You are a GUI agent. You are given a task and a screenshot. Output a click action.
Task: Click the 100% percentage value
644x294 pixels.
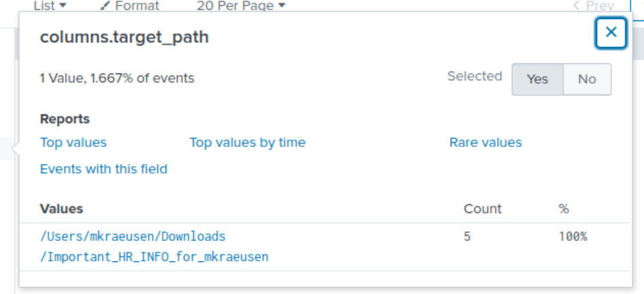coord(573,237)
